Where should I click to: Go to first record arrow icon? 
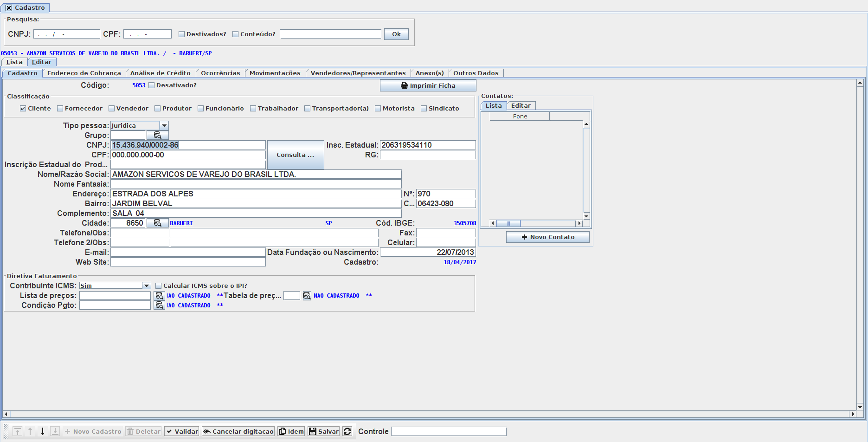click(x=18, y=431)
